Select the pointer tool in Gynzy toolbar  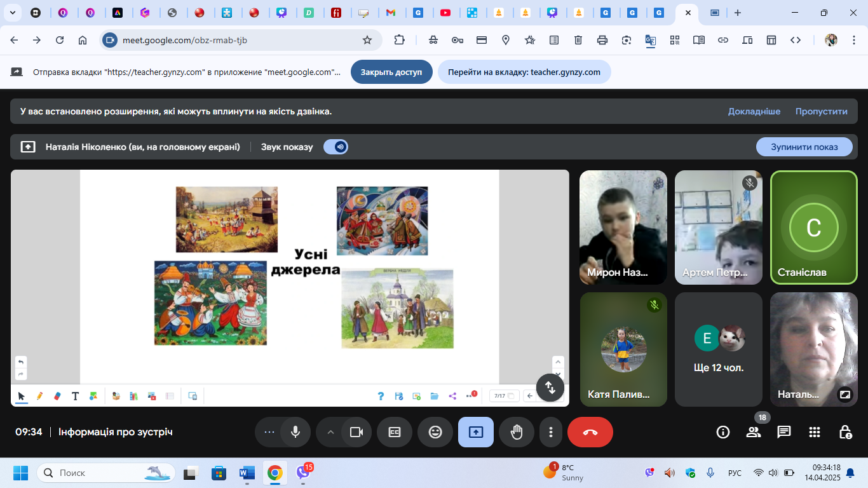click(x=22, y=396)
